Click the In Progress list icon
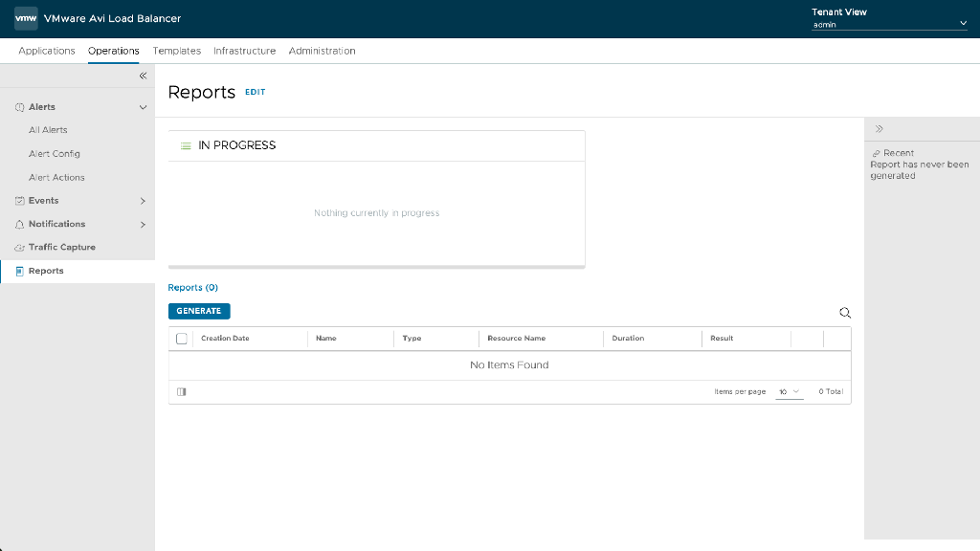This screenshot has width=980, height=551. pos(186,145)
